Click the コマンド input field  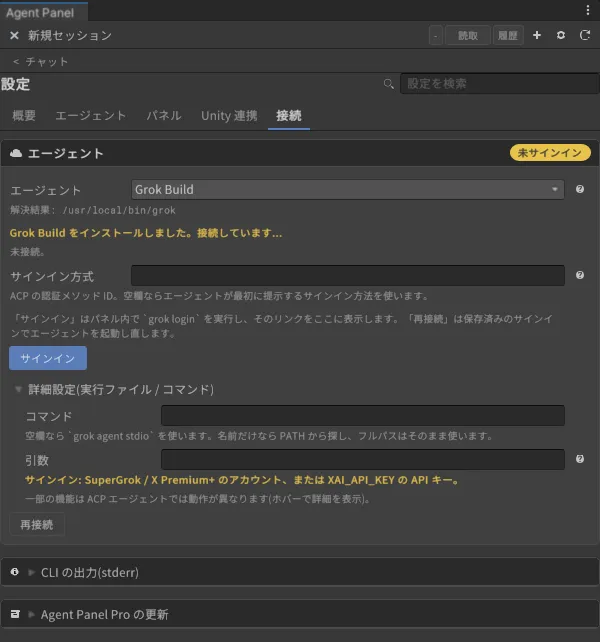tap(363, 416)
